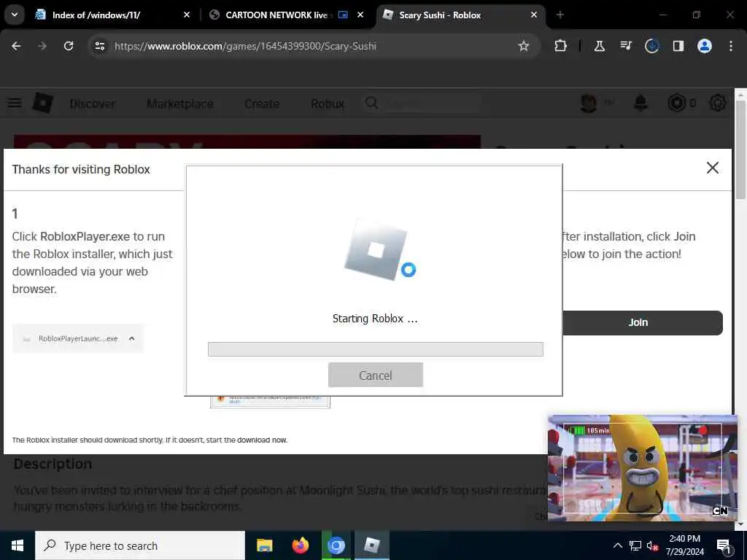Open File Explorer from the taskbar
This screenshot has height=560, width=747.
tap(264, 545)
